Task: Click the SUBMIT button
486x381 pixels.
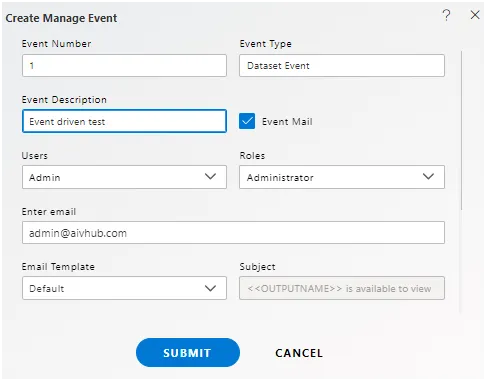Action: tap(188, 353)
